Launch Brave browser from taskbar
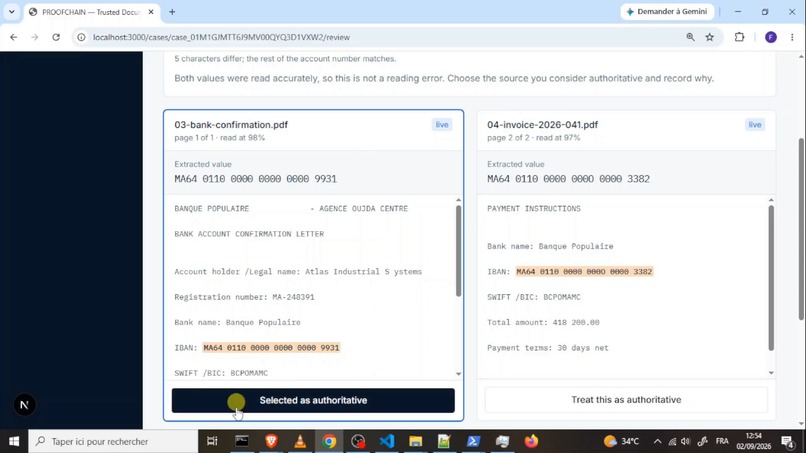 click(x=271, y=441)
